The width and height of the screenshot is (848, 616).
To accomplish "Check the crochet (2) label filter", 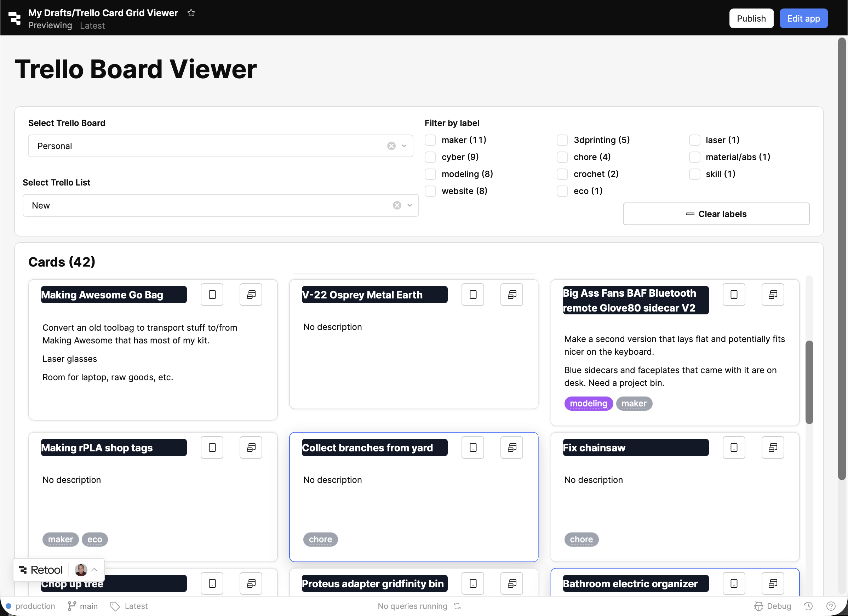I will (562, 174).
